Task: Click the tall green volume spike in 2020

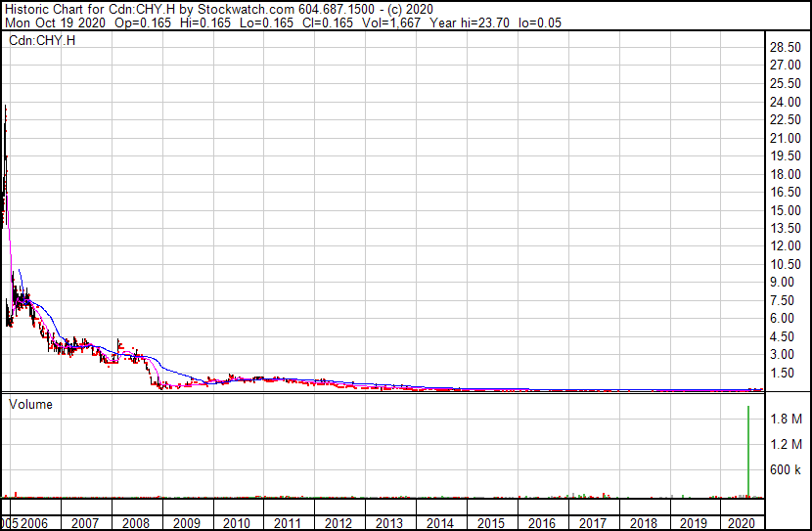Action: pos(748,450)
